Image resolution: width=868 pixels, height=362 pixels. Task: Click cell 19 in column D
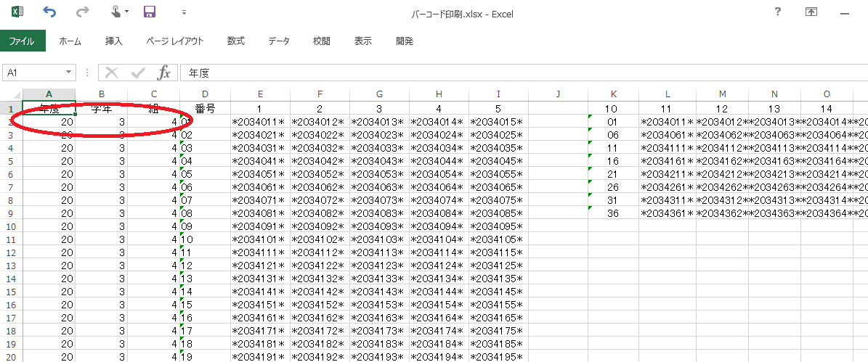point(206,356)
